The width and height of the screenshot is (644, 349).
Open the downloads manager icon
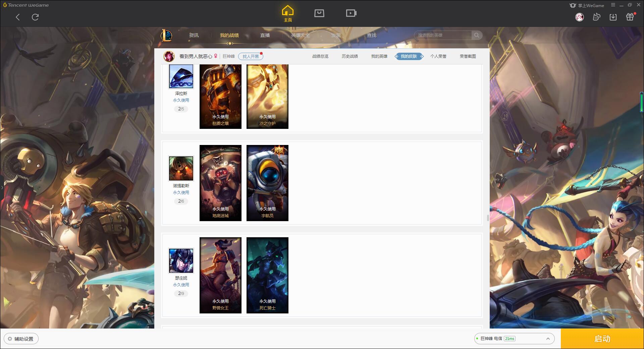613,17
